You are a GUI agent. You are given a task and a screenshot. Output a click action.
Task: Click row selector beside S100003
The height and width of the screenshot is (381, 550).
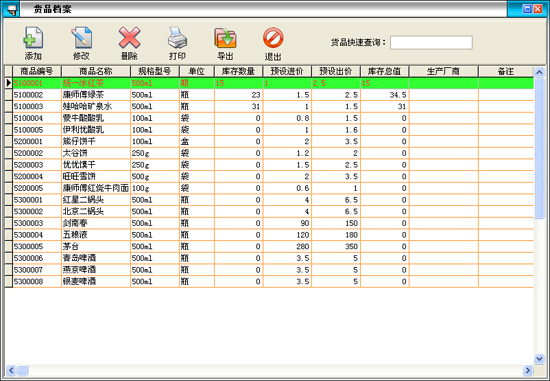[x=9, y=106]
